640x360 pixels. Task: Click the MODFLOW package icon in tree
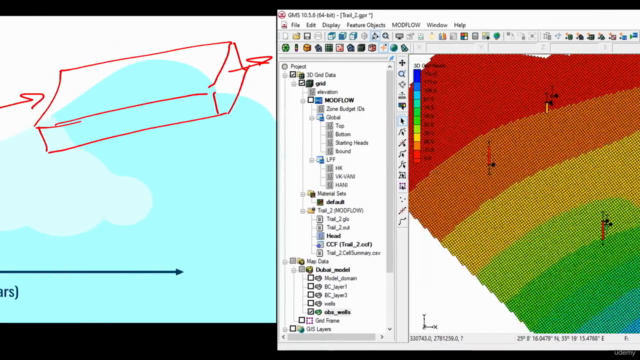(x=319, y=100)
